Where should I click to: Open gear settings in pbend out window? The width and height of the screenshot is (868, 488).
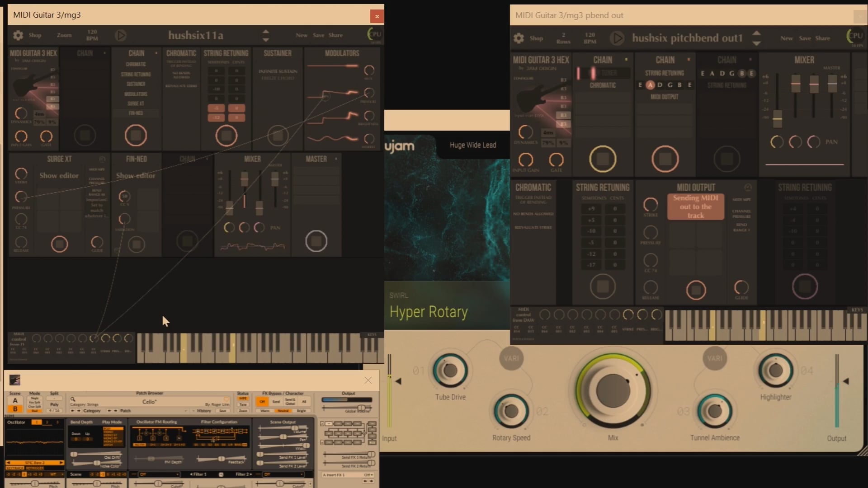click(519, 38)
